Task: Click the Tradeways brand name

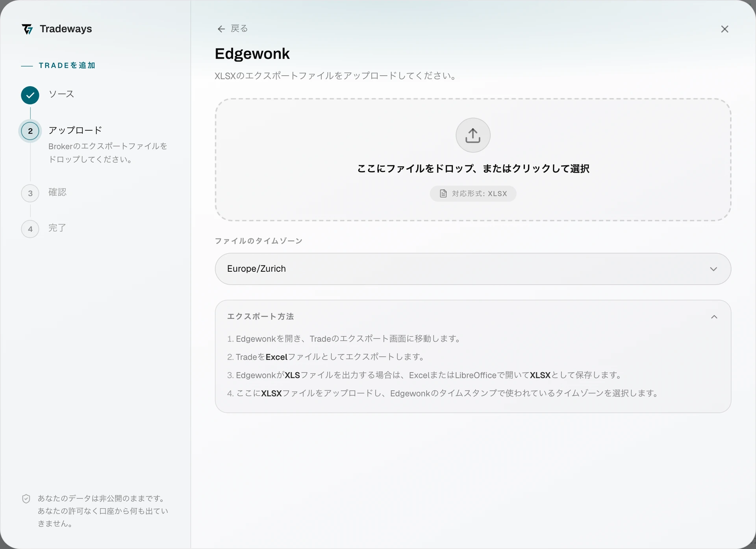Action: coord(66,29)
